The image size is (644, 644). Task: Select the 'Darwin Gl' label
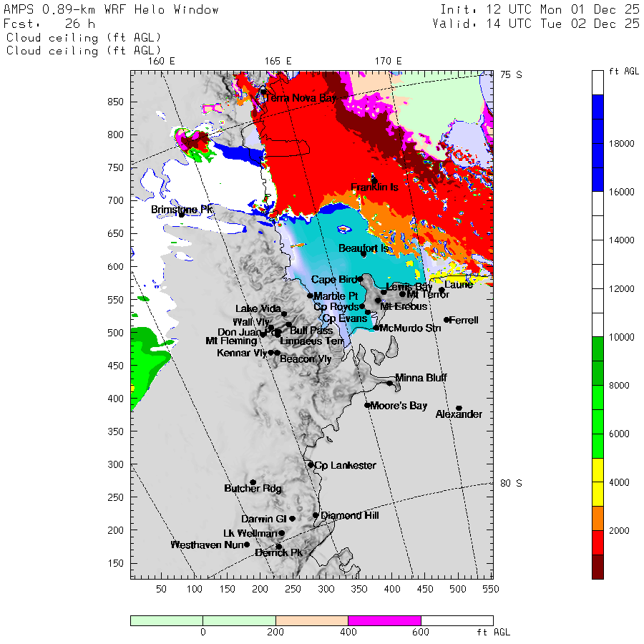(x=263, y=519)
